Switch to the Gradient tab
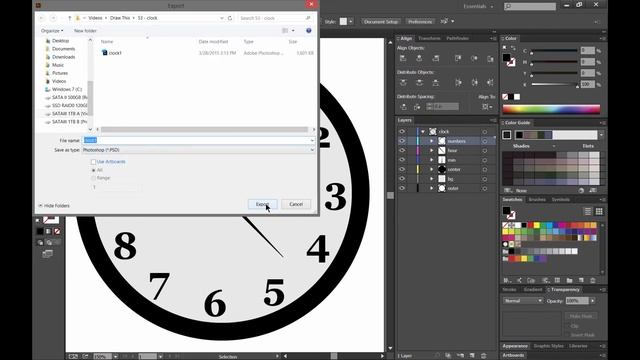The image size is (640, 360). pos(533,289)
